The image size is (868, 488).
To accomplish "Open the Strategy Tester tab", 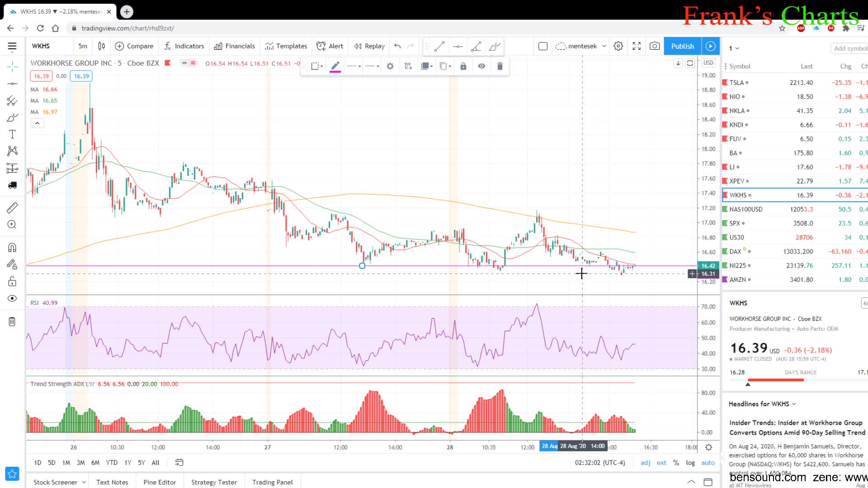I will point(214,482).
